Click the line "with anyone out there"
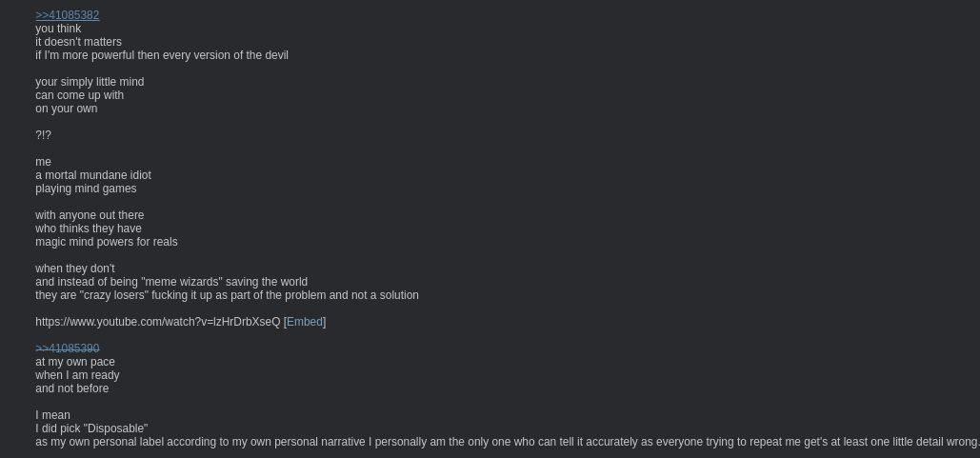 tap(90, 215)
